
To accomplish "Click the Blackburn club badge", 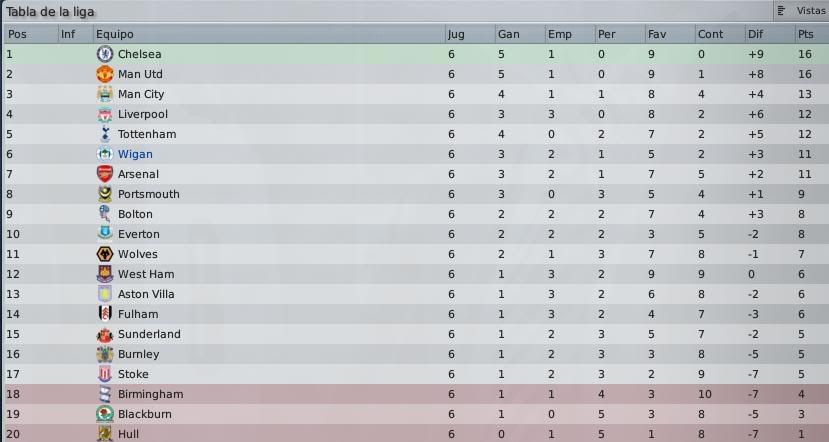I will [x=105, y=414].
